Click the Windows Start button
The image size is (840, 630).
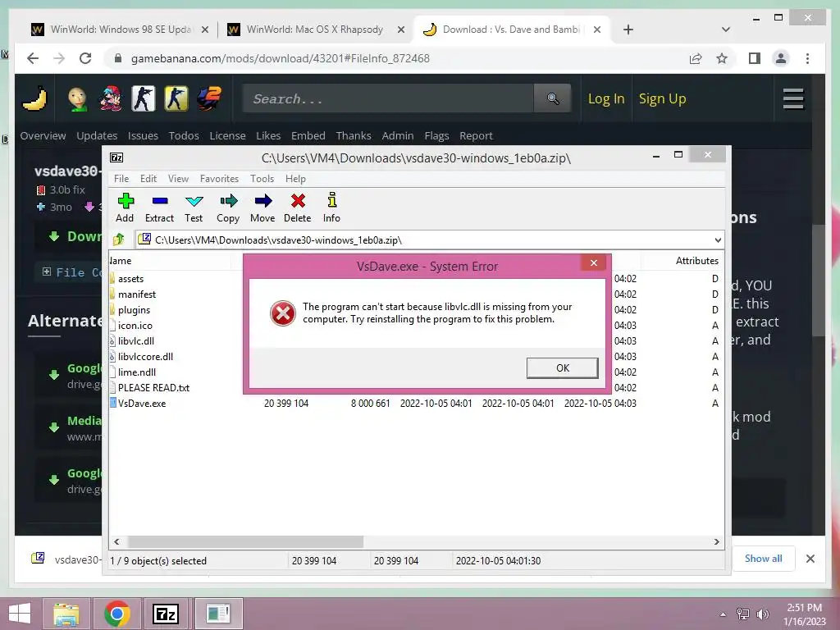21,614
